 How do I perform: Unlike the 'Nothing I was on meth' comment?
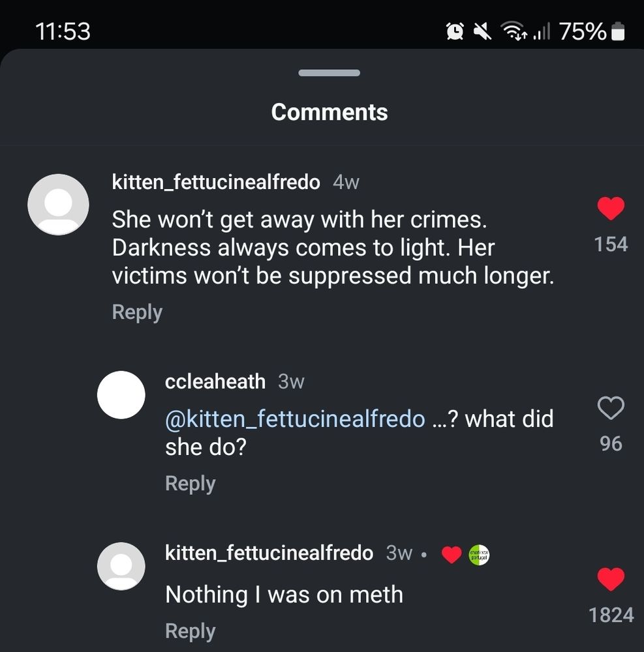pyautogui.click(x=611, y=580)
